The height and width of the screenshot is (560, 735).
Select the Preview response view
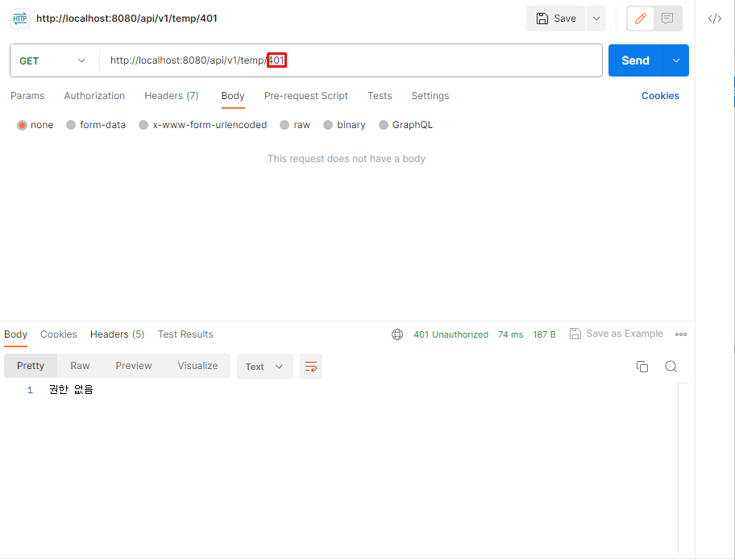click(x=134, y=366)
